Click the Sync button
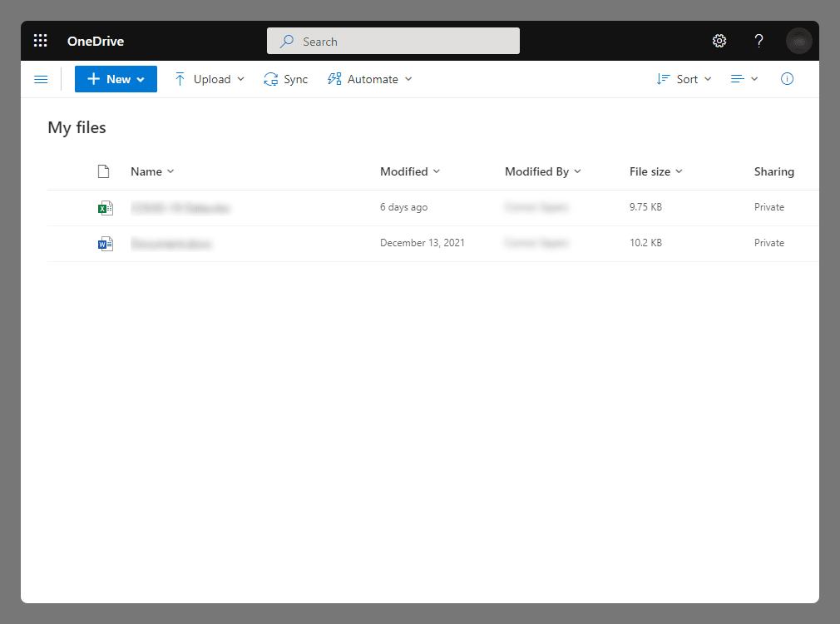The height and width of the screenshot is (624, 840). click(x=285, y=79)
